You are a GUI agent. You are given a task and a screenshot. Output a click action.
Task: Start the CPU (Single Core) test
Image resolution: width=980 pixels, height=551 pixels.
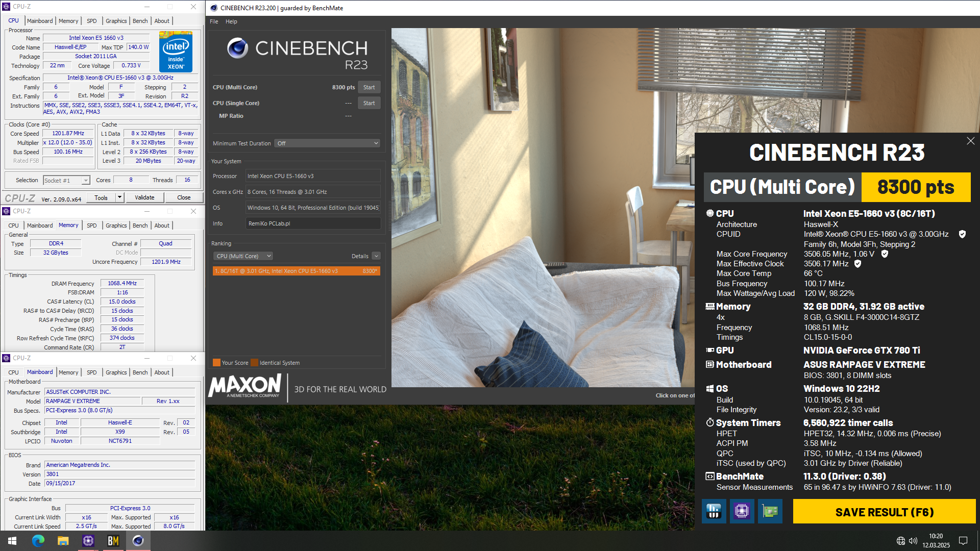(369, 103)
